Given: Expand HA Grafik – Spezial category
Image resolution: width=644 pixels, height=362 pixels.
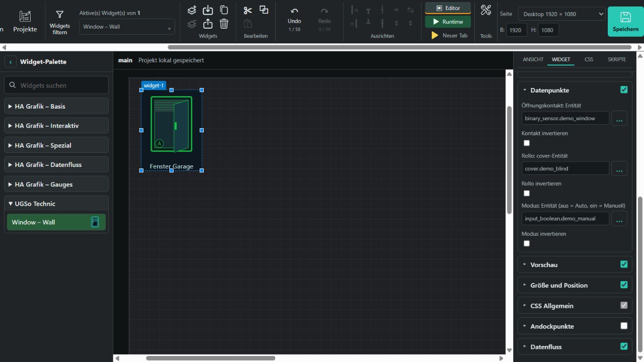Looking at the screenshot, I should 56,145.
